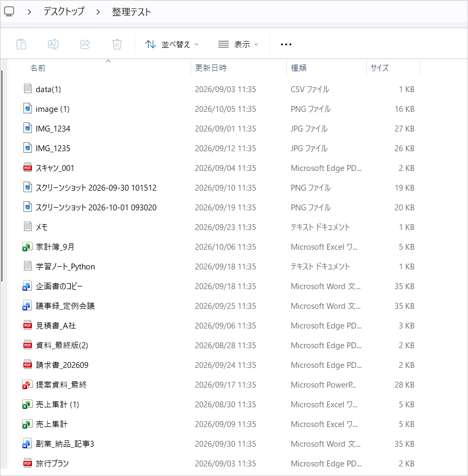The height and width of the screenshot is (476, 468).
Task: Click the paste clipboard icon in toolbar
Action: (21, 44)
